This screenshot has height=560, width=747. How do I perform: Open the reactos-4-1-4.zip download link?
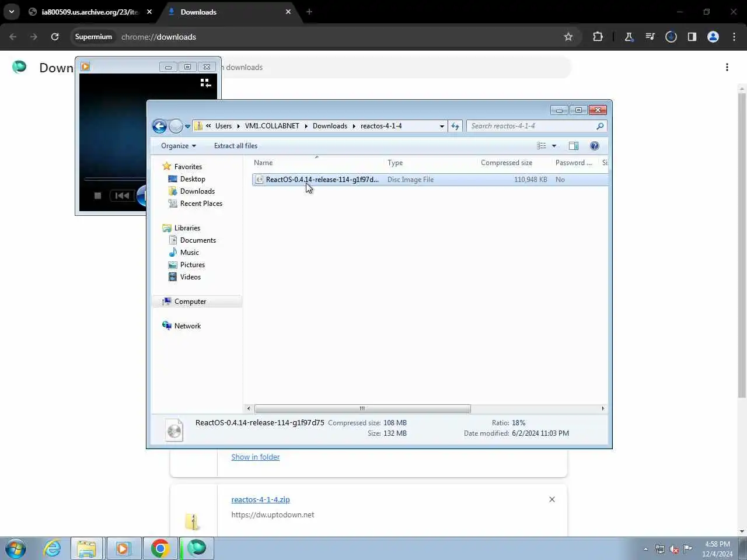click(260, 500)
